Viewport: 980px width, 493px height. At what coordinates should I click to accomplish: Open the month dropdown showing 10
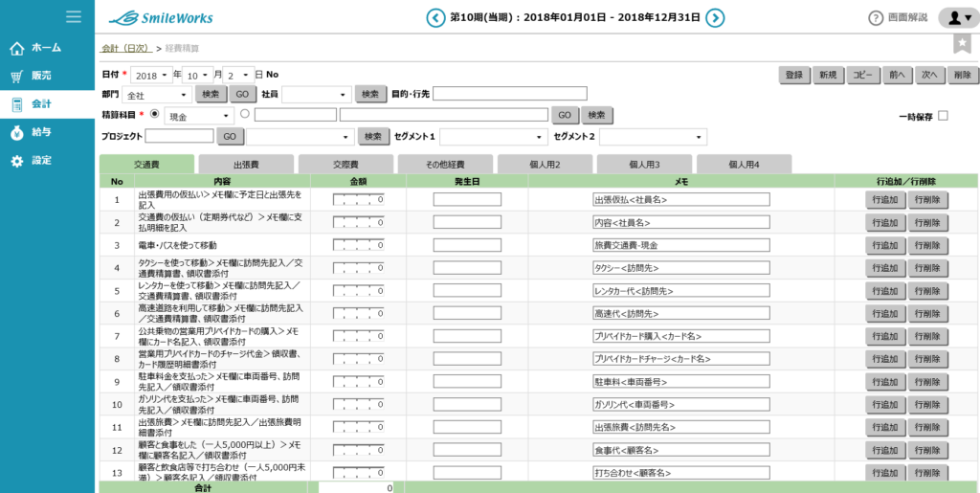pos(198,75)
